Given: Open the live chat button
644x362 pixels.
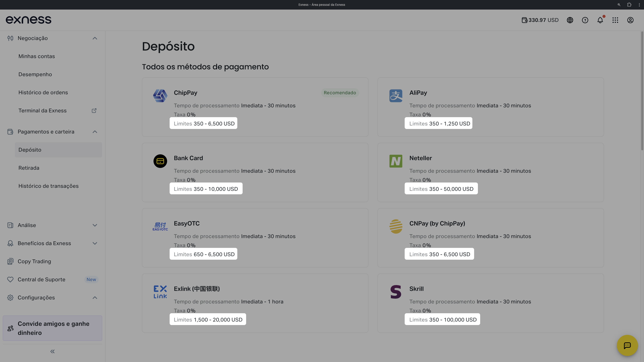Looking at the screenshot, I should click(627, 345).
